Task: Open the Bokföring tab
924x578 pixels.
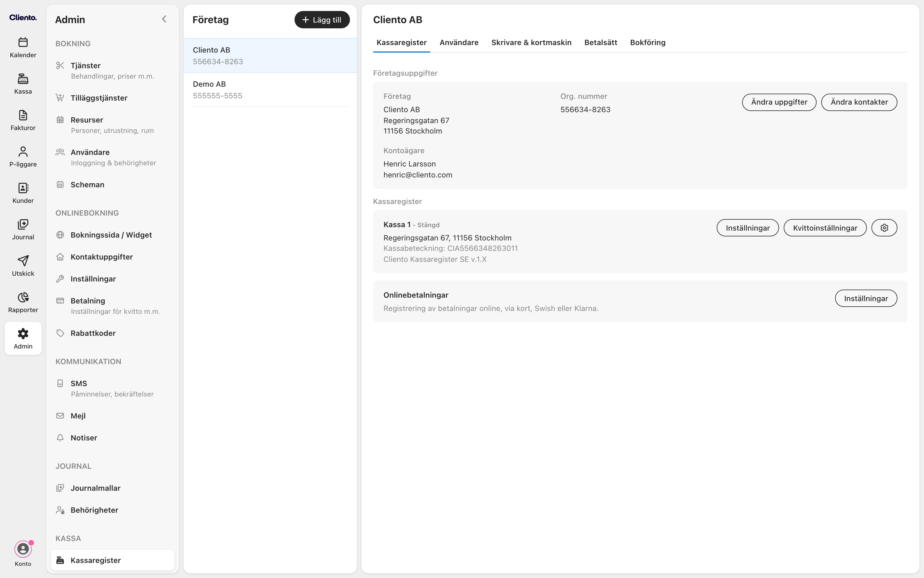Action: click(648, 42)
